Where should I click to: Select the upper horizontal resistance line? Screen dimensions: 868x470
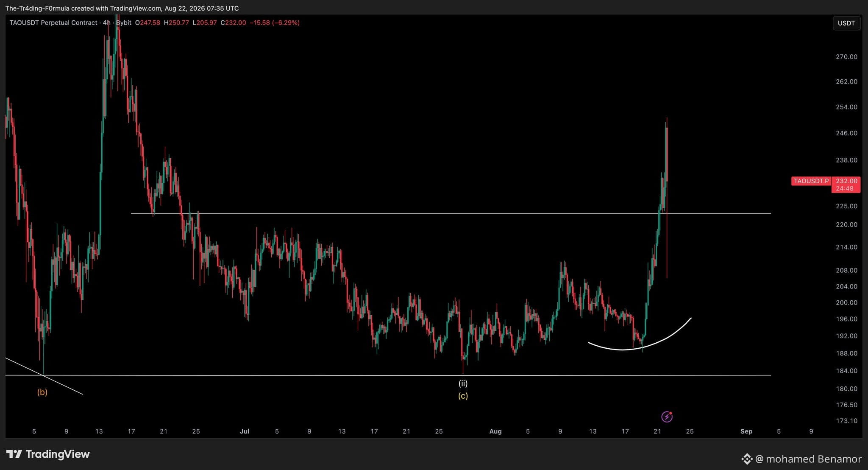[451, 213]
